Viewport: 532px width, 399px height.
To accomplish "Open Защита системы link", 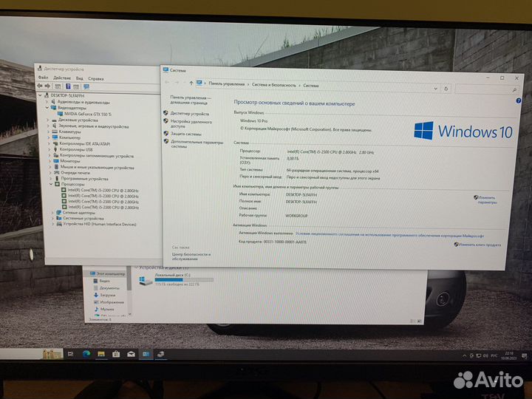I will pyautogui.click(x=186, y=134).
